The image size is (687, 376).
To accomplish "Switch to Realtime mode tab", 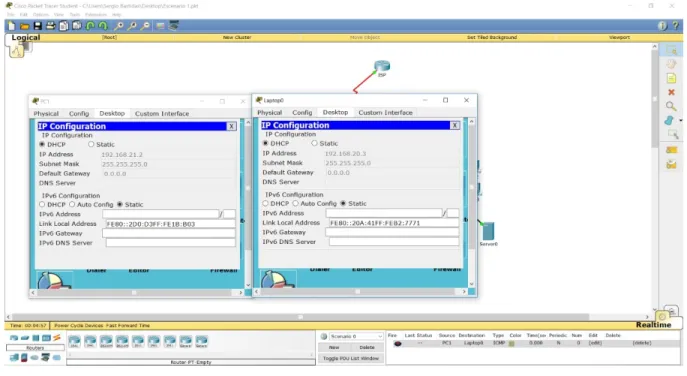I will (x=653, y=325).
